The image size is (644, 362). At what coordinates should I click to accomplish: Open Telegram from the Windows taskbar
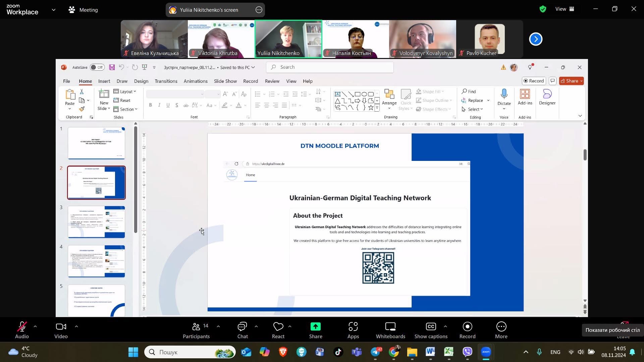(x=376, y=352)
